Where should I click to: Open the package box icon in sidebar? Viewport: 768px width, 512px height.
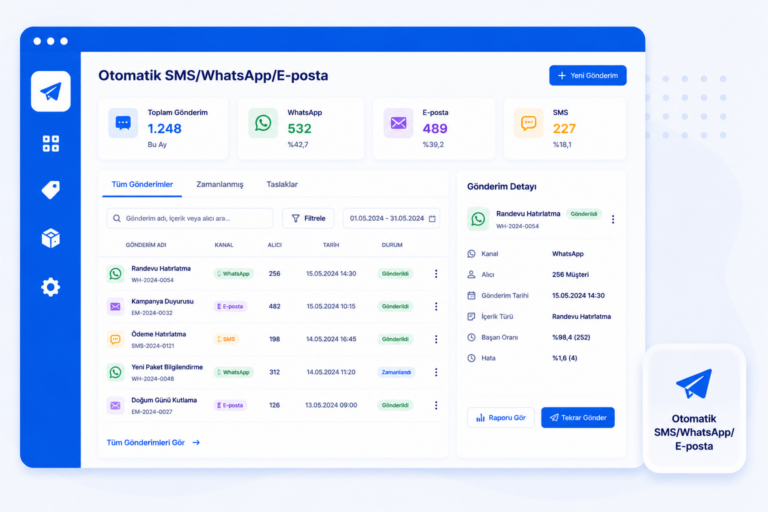click(x=50, y=238)
